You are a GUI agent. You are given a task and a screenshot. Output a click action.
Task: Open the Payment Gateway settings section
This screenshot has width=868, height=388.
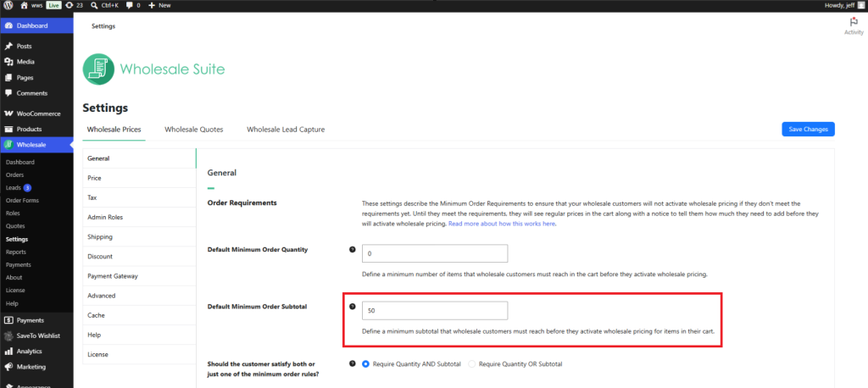(139, 276)
